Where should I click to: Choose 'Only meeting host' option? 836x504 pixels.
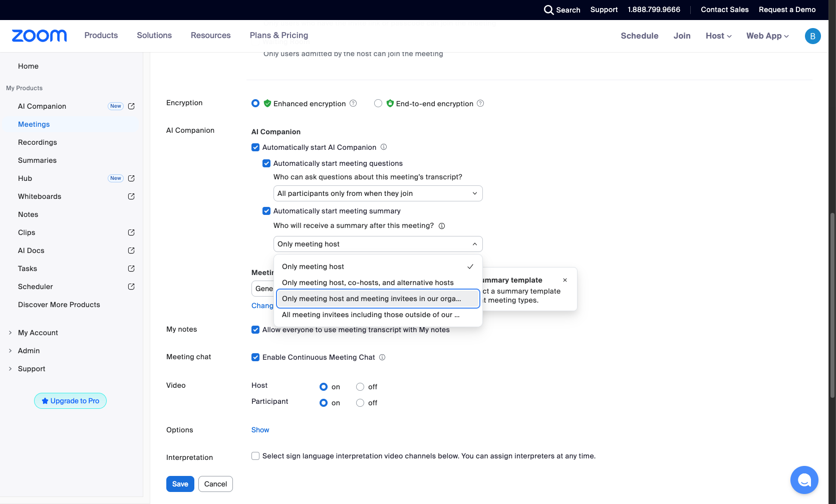coord(378,267)
